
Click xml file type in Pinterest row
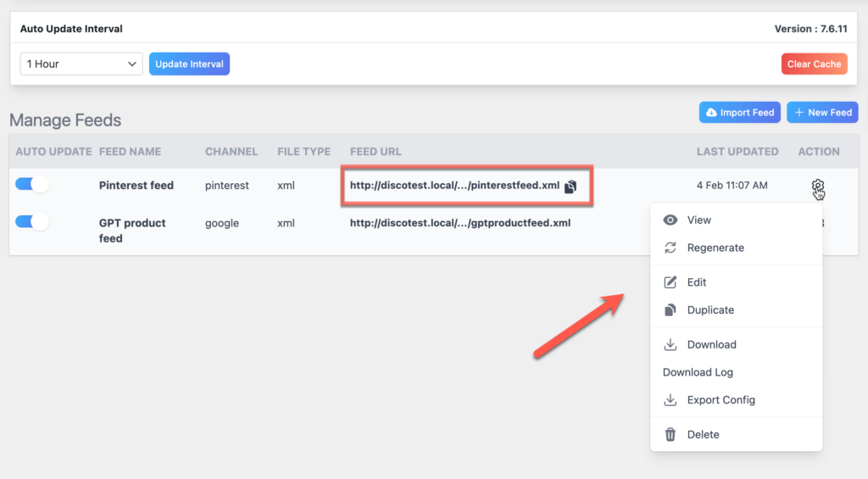tap(286, 186)
